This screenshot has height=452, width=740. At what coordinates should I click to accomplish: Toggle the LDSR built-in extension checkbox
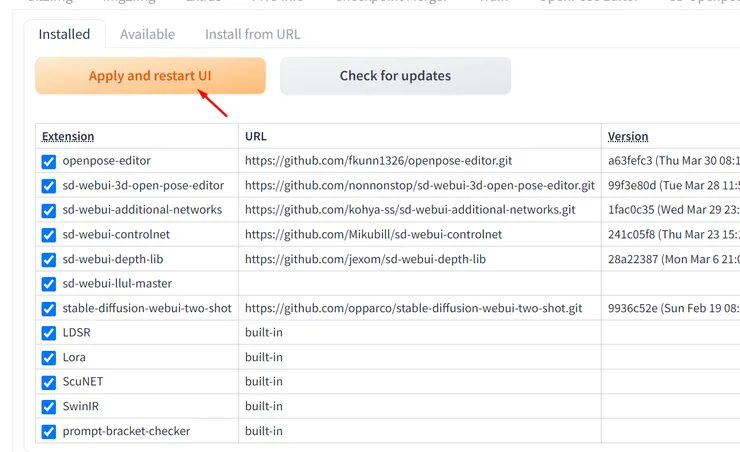[49, 333]
